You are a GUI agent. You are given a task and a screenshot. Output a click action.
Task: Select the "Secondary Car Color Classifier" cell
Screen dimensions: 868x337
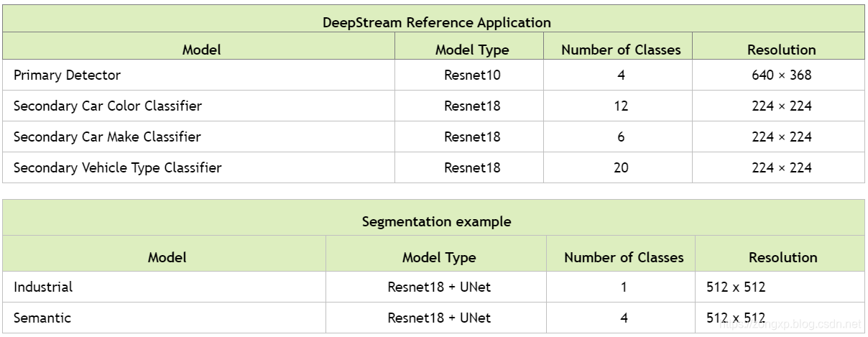click(108, 106)
